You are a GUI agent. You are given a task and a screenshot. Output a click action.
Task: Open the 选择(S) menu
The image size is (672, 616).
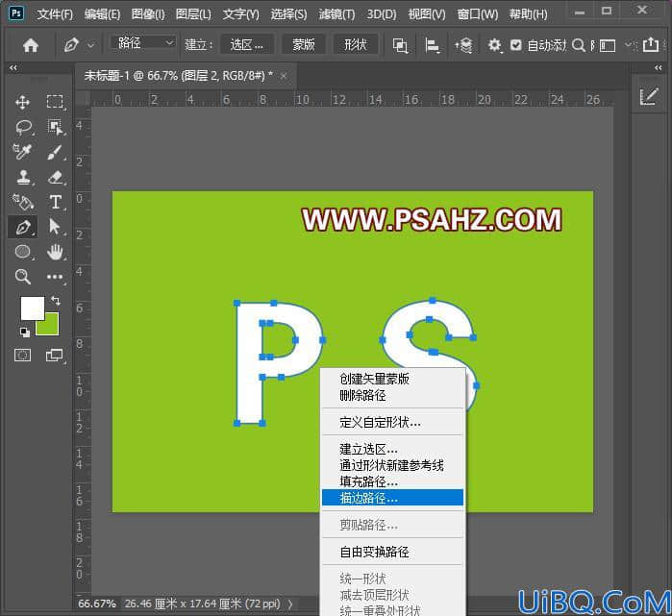pos(288,14)
